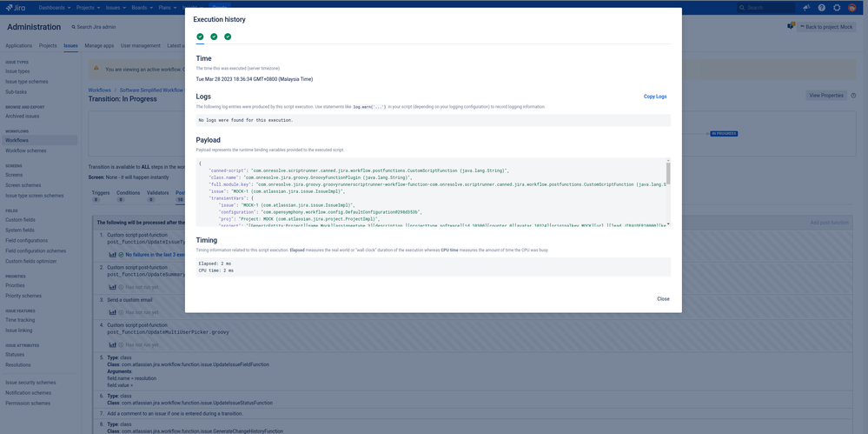The width and height of the screenshot is (868, 434).
Task: Select Workflows in the sidebar
Action: pos(39,140)
